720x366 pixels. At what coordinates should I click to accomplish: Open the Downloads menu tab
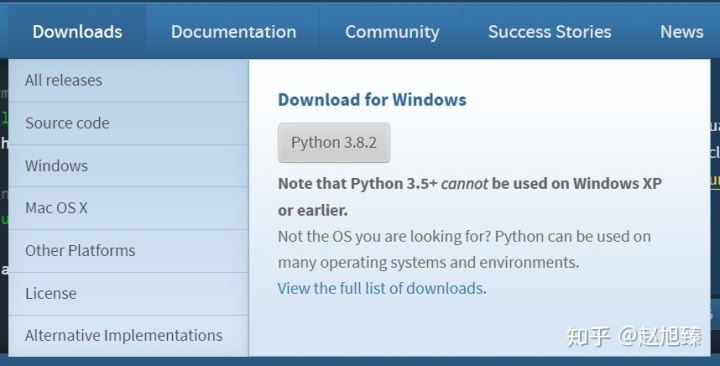pos(77,32)
